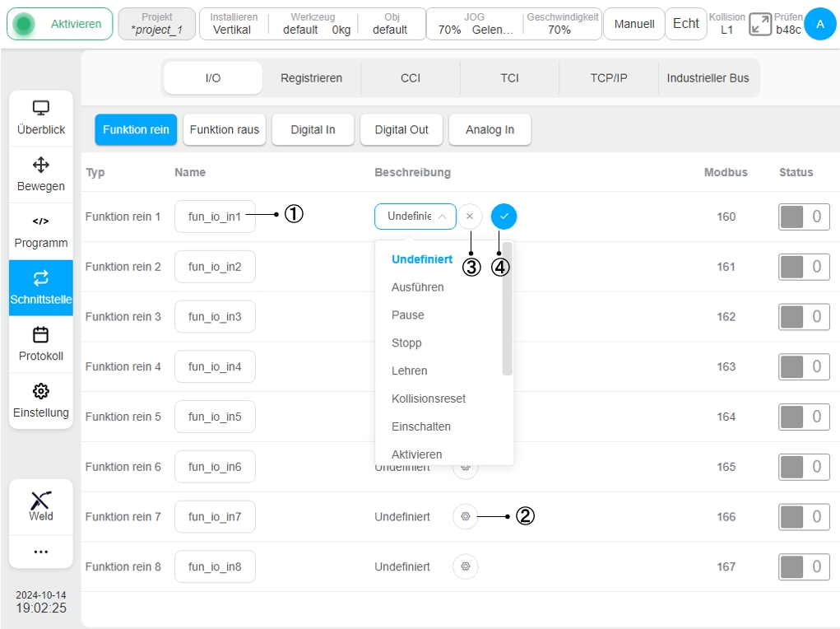Viewport: 840px width, 629px height.
Task: Click the Echt real-mode button
Action: 685,24
